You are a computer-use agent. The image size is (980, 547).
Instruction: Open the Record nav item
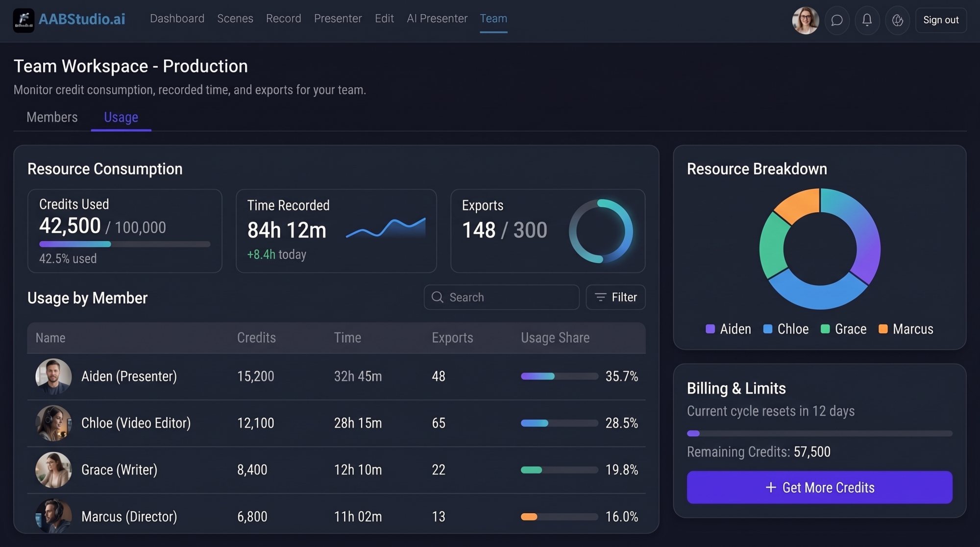[x=283, y=19]
